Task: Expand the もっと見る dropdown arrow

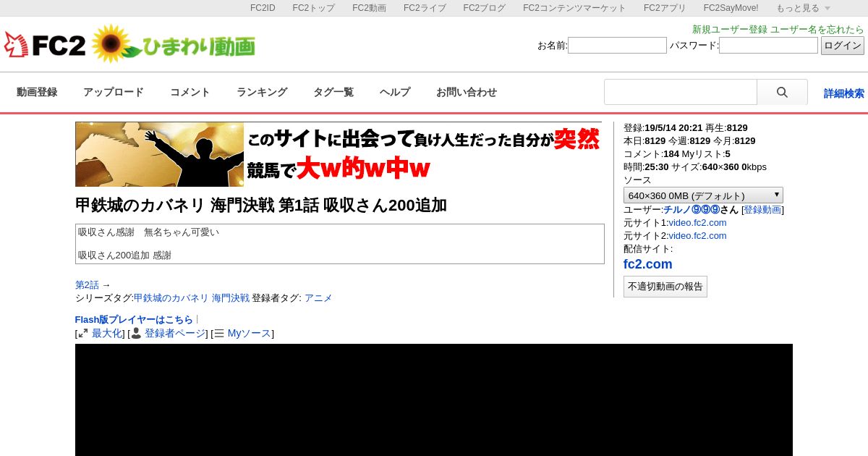Action: (x=827, y=8)
